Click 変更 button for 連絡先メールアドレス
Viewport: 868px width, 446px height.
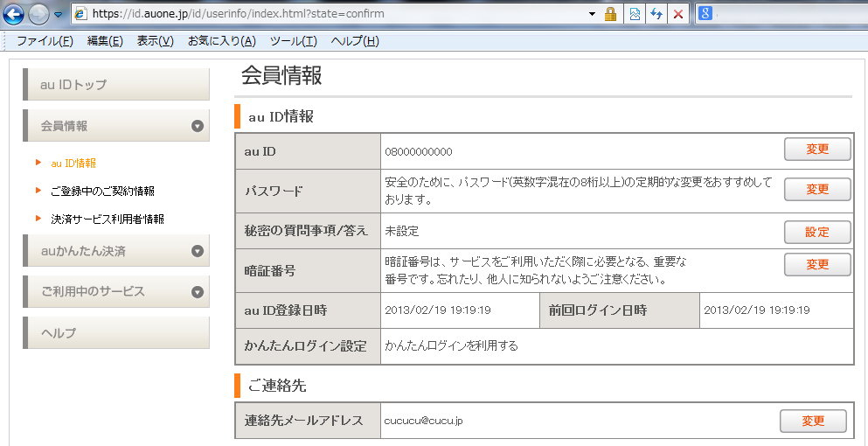click(813, 421)
